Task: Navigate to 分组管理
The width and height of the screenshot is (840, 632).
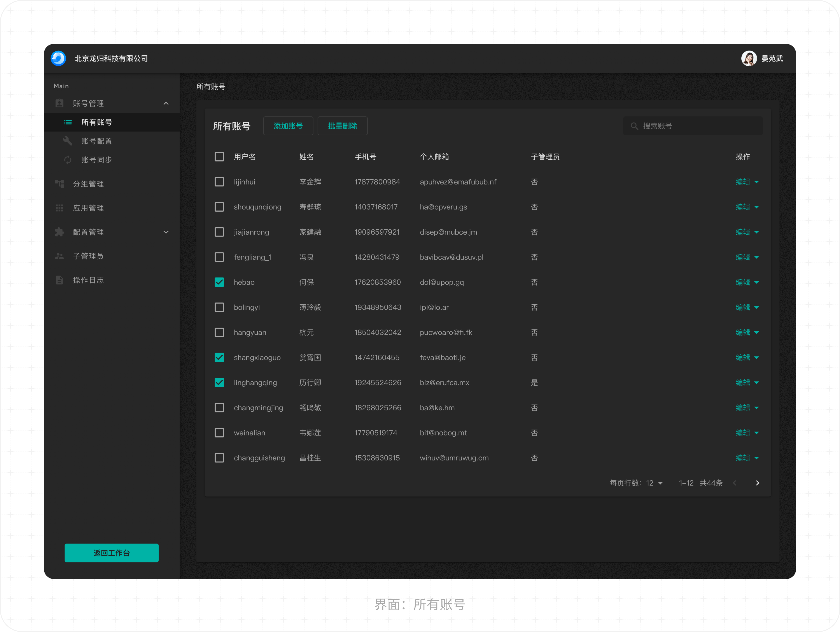Action: [112, 184]
